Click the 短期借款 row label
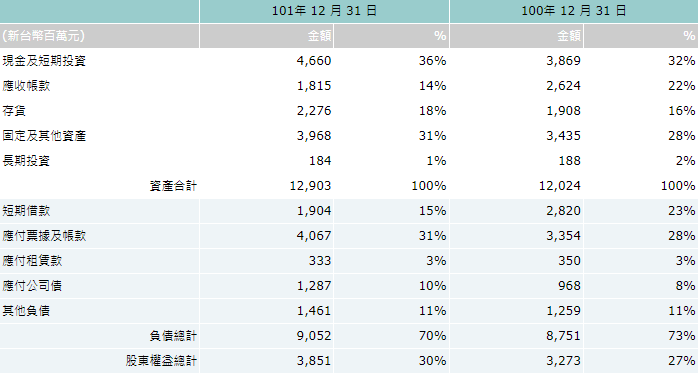698x375 pixels. pyautogui.click(x=26, y=210)
